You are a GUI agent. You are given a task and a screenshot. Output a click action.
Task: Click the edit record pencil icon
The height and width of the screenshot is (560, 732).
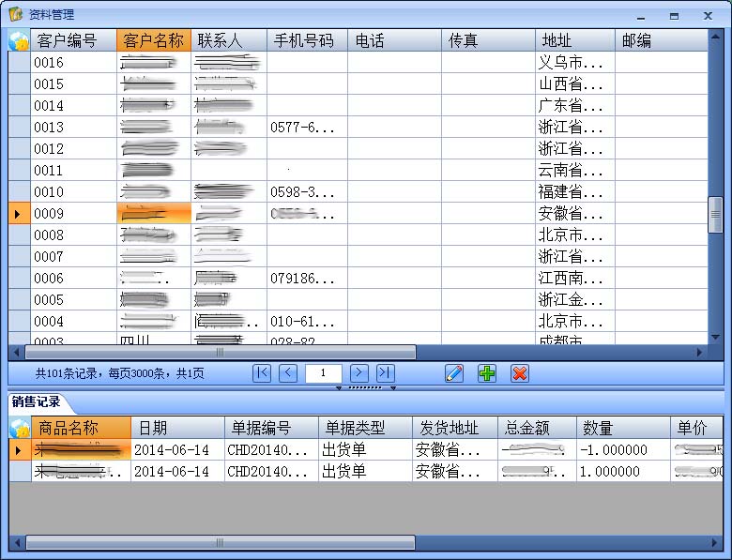pyautogui.click(x=454, y=373)
